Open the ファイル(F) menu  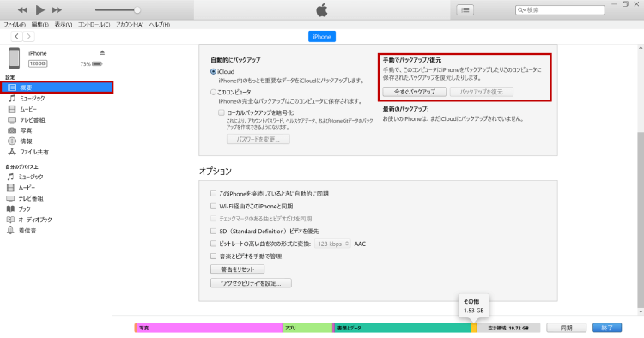15,25
